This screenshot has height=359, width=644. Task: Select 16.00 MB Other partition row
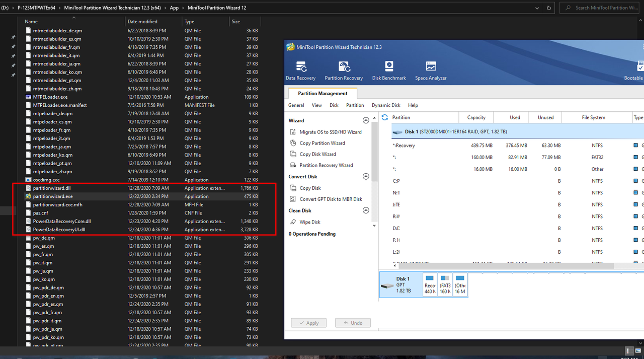click(x=517, y=169)
